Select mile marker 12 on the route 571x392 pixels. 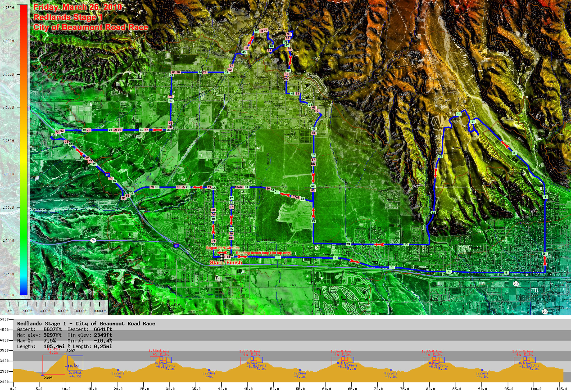[433, 213]
